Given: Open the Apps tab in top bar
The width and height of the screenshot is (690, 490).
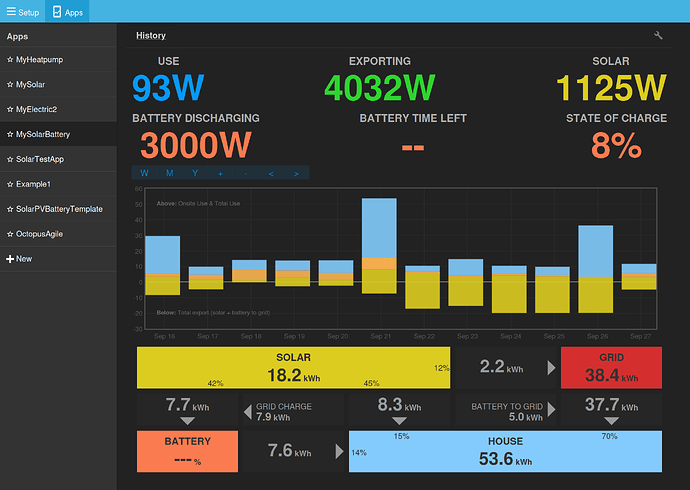Looking at the screenshot, I should [67, 12].
